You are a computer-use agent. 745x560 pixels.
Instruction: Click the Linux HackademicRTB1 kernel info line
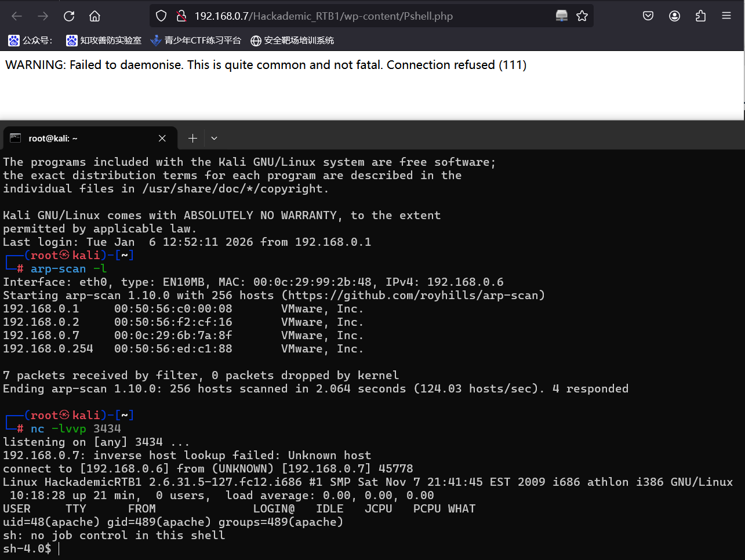pos(368,482)
